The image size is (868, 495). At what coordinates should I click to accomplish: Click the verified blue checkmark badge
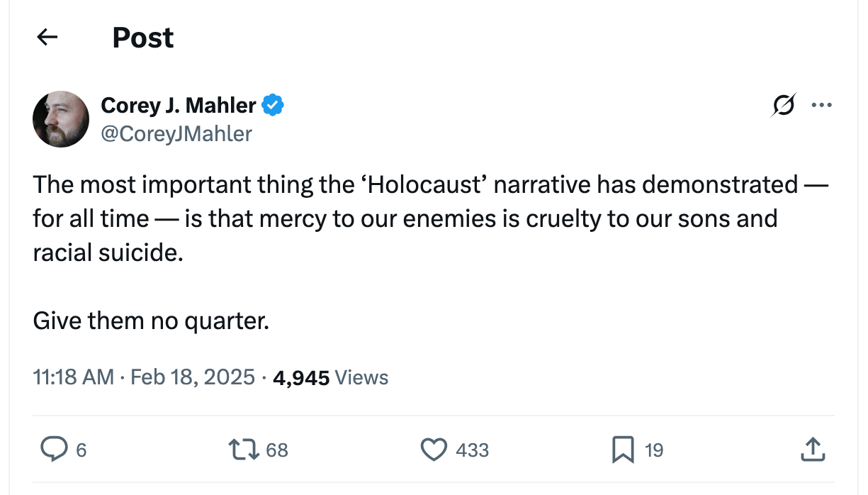274,104
